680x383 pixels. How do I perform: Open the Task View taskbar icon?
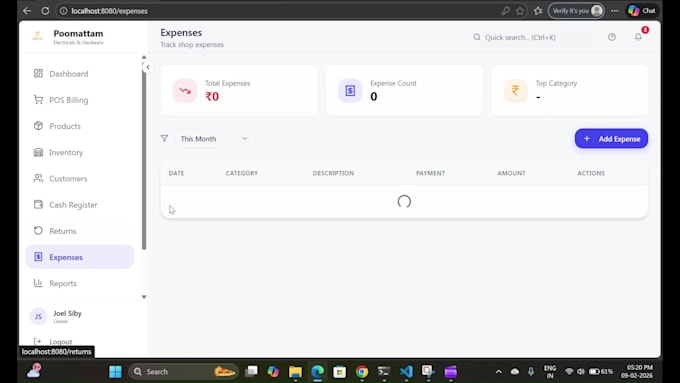[251, 372]
